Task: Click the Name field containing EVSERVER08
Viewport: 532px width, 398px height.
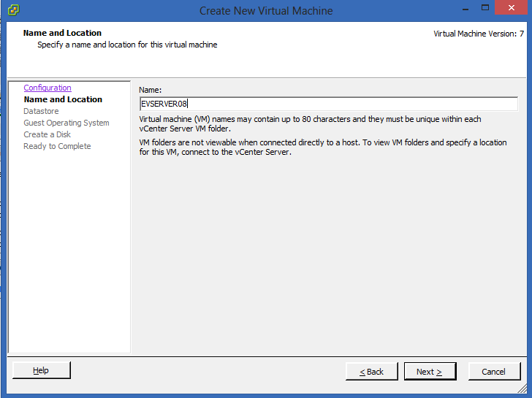Action: 328,104
